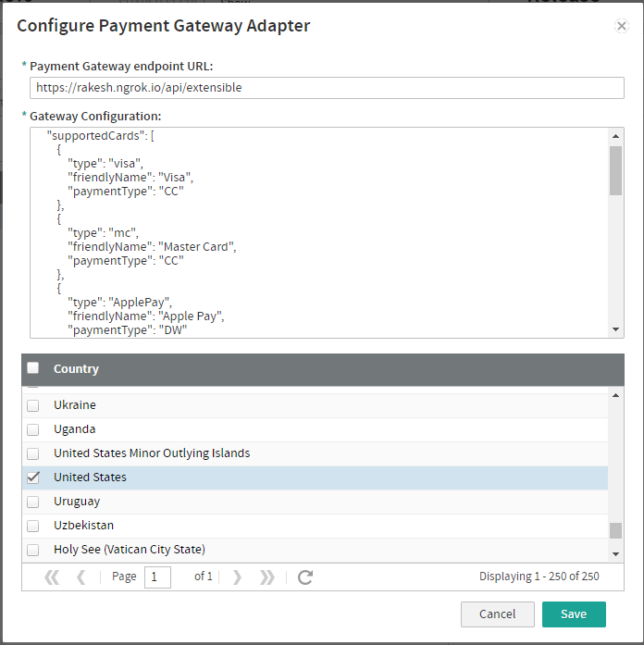Image resolution: width=644 pixels, height=645 pixels.
Task: Click the Displaying 1 - 250 of 250 text
Action: point(539,577)
